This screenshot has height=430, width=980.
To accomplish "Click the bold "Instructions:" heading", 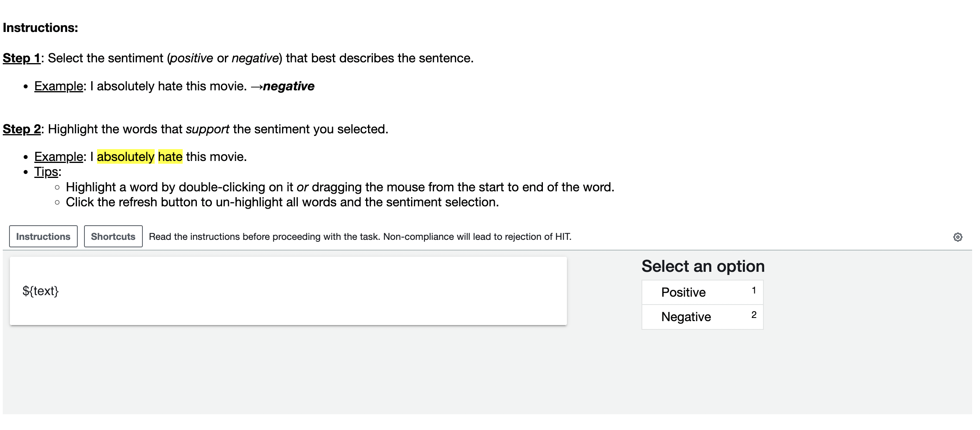I will (40, 28).
